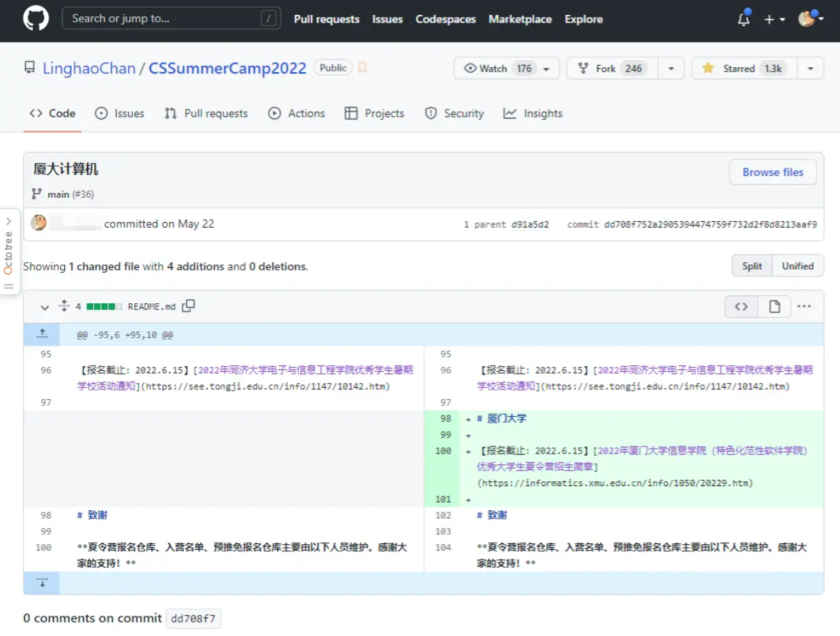840x636 pixels.
Task: Go to Marketplace
Action: (x=520, y=19)
